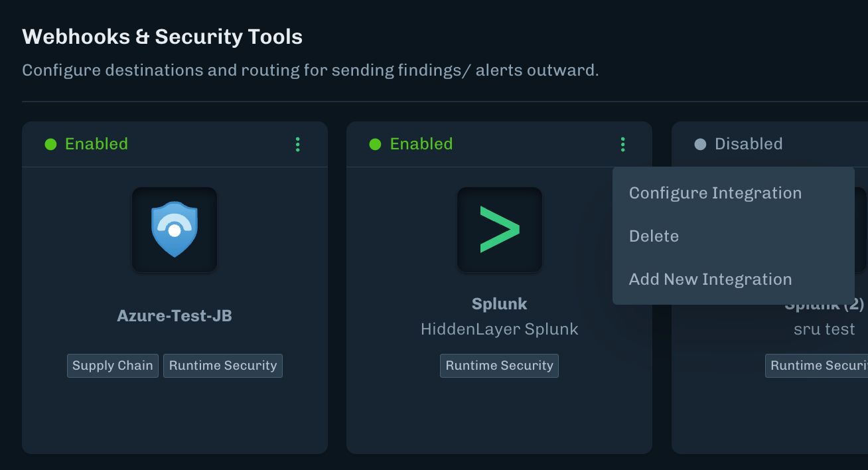The height and width of the screenshot is (470, 868).
Task: Click the HiddenLayer Splunk subtitle
Action: 500,329
